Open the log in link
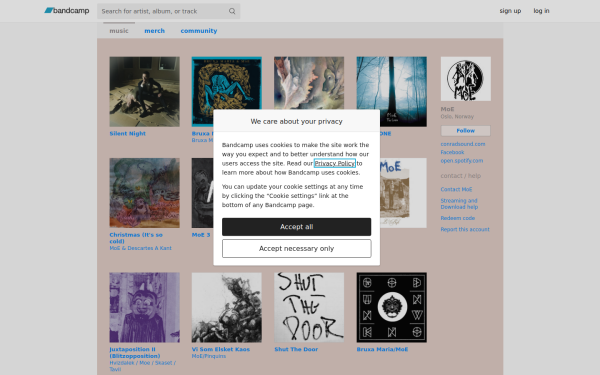Image resolution: width=600 pixels, height=375 pixels. (x=541, y=11)
